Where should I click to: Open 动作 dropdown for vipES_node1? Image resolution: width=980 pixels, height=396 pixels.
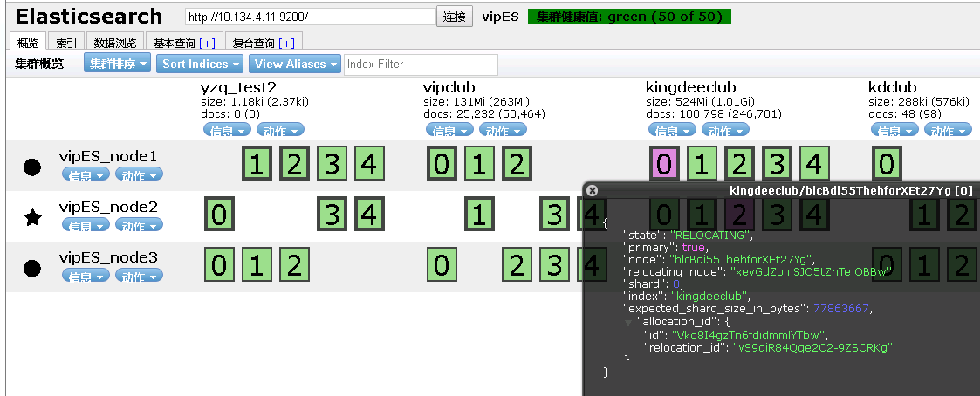click(x=140, y=174)
